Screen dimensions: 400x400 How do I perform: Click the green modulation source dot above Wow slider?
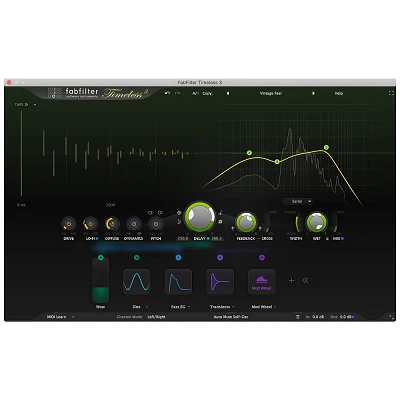coord(101,257)
